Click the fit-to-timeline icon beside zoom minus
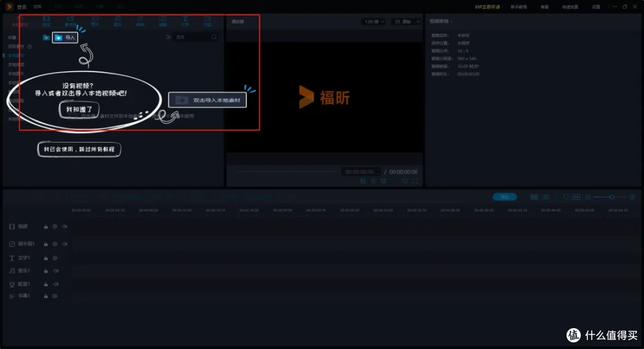 click(x=576, y=197)
